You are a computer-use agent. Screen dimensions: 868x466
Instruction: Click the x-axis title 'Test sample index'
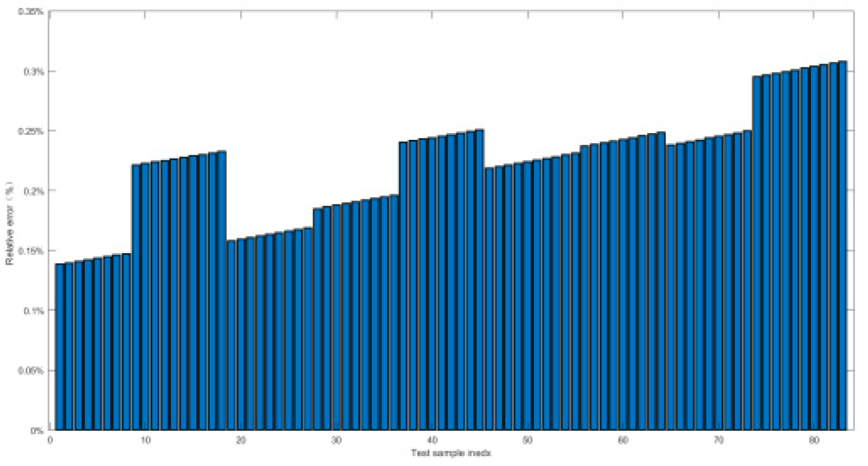451,454
